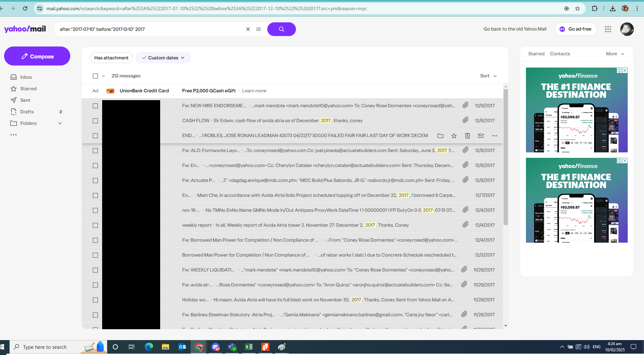This screenshot has height=355, width=644.
Task: Show hidden system tray icons
Action: click(562, 347)
